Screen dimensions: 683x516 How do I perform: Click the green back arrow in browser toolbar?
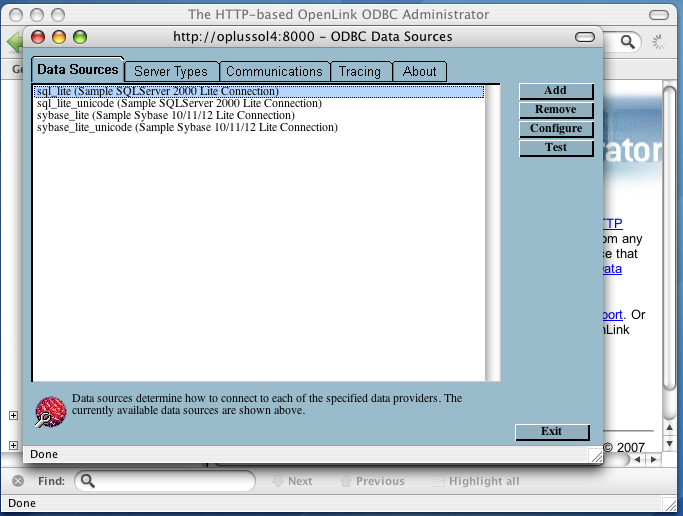click(x=13, y=43)
